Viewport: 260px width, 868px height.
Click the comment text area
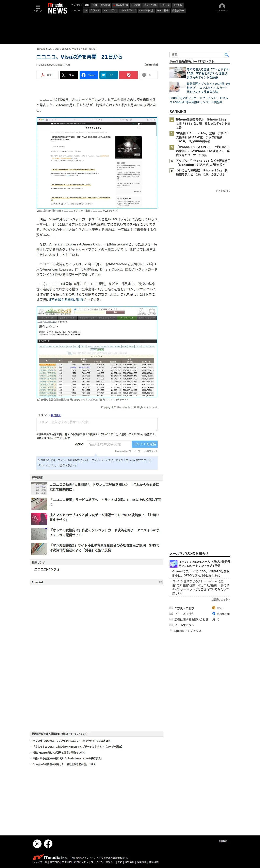pos(97,425)
